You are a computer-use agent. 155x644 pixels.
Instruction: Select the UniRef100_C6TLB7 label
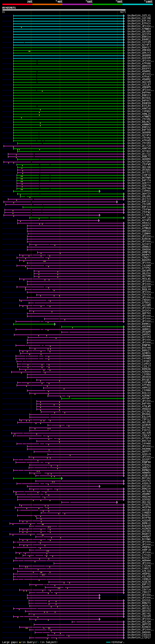pyautogui.click(x=139, y=85)
